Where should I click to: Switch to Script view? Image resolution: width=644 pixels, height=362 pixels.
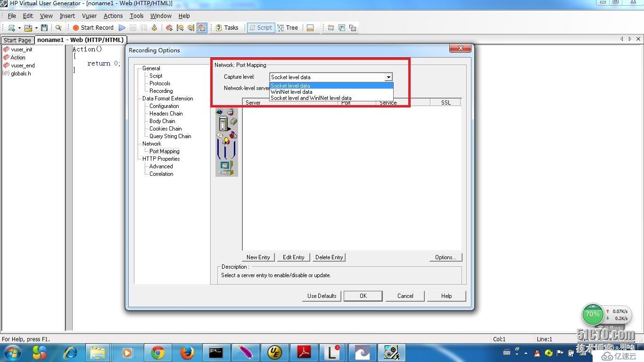(260, 28)
